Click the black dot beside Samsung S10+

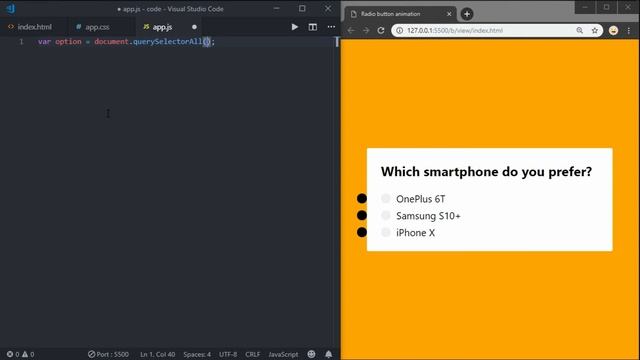[x=362, y=215]
